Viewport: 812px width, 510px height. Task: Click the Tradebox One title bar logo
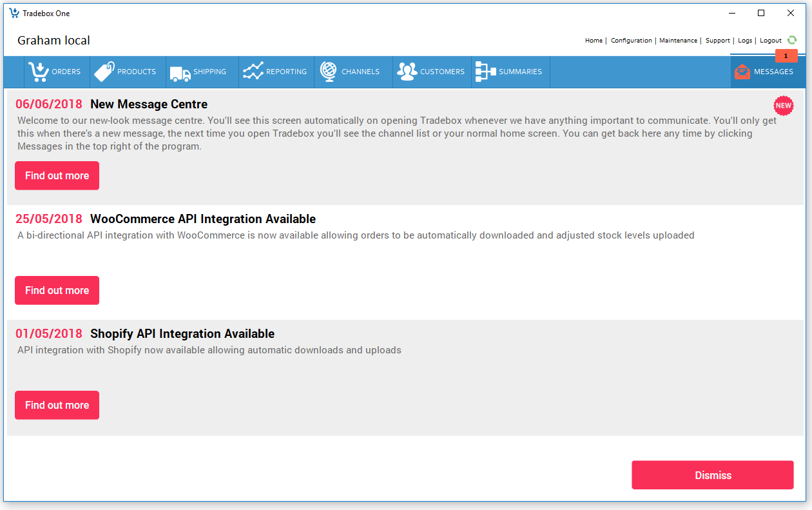(x=14, y=13)
